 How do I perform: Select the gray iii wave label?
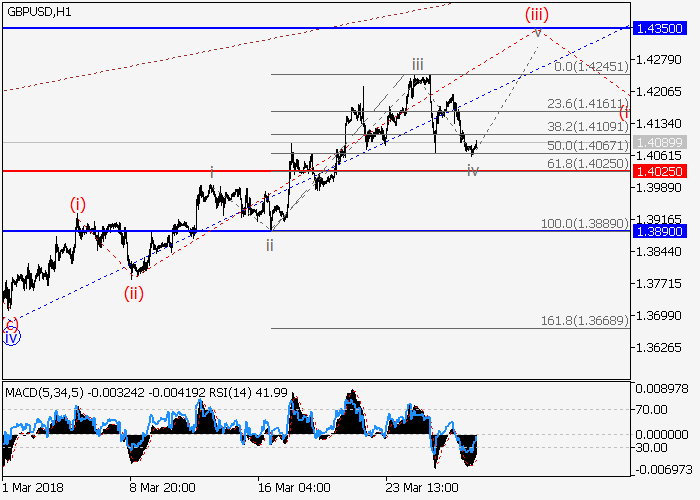[418, 65]
